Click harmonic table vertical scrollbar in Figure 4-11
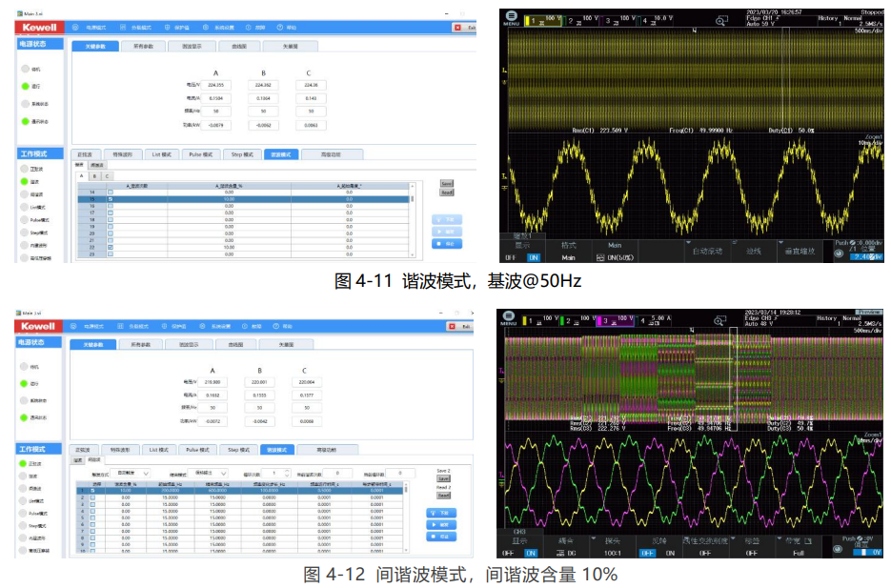This screenshot has height=588, width=891. [x=412, y=220]
